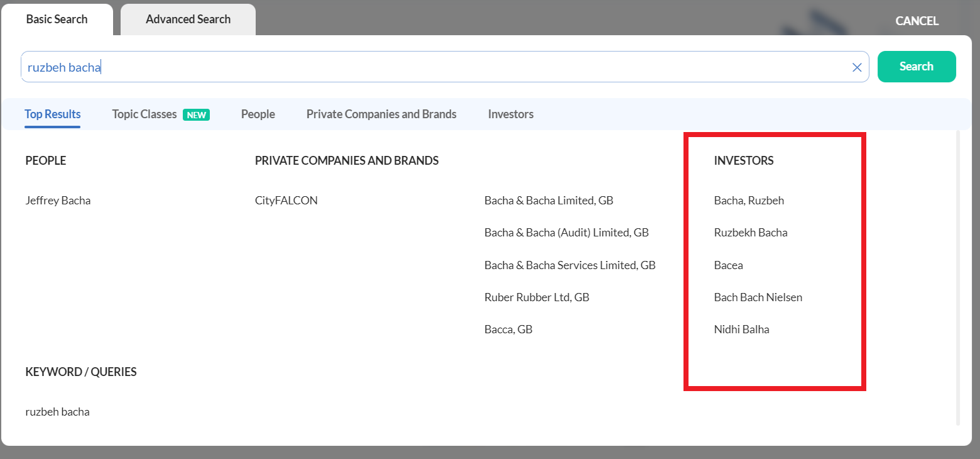Viewport: 980px width, 459px height.
Task: Open Private Companies and Brands tab
Action: point(381,114)
